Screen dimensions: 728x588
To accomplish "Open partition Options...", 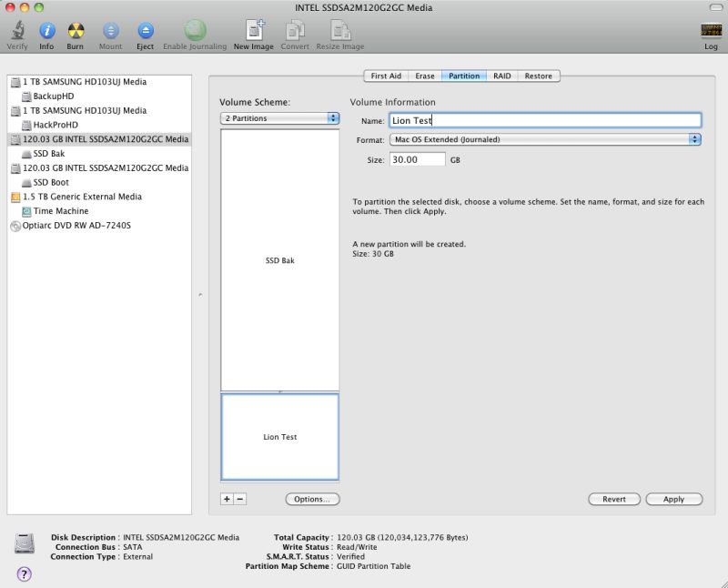I will click(x=312, y=500).
